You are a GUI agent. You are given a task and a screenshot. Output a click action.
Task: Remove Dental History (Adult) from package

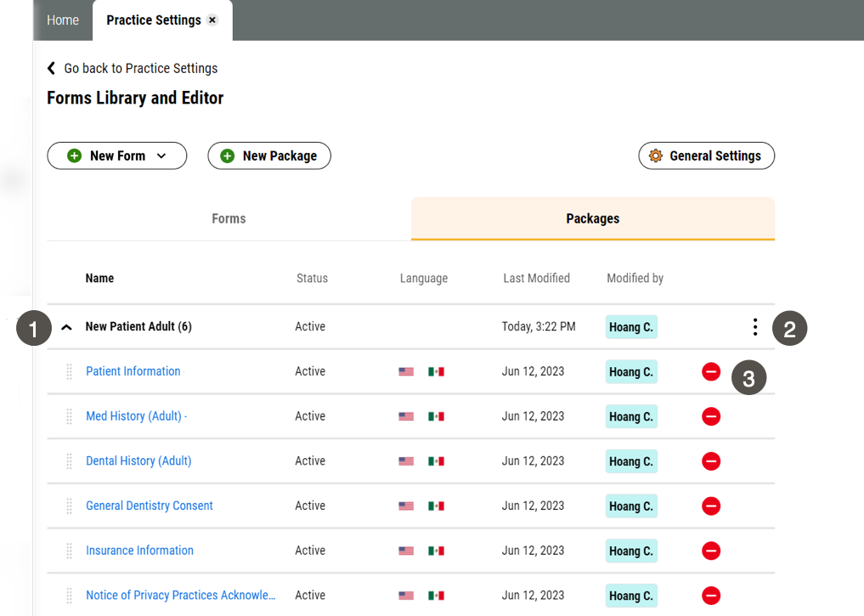coord(711,461)
